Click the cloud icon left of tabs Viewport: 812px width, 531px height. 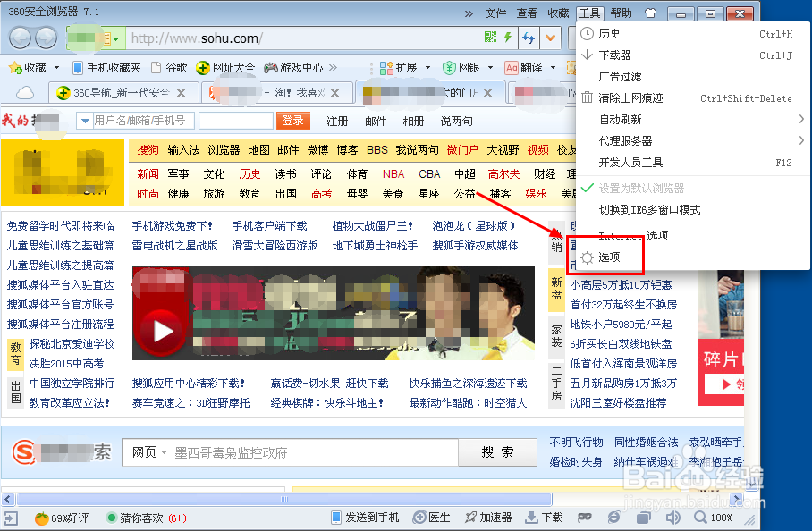25,93
